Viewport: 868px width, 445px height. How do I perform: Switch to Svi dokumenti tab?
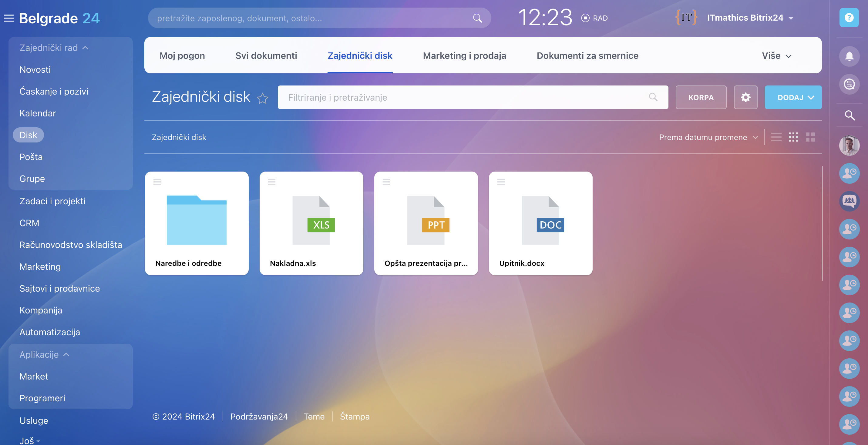tap(266, 55)
